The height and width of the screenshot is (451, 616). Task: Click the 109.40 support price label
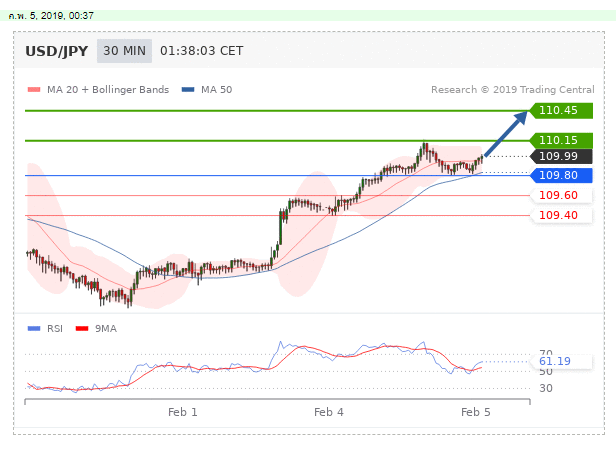(561, 215)
